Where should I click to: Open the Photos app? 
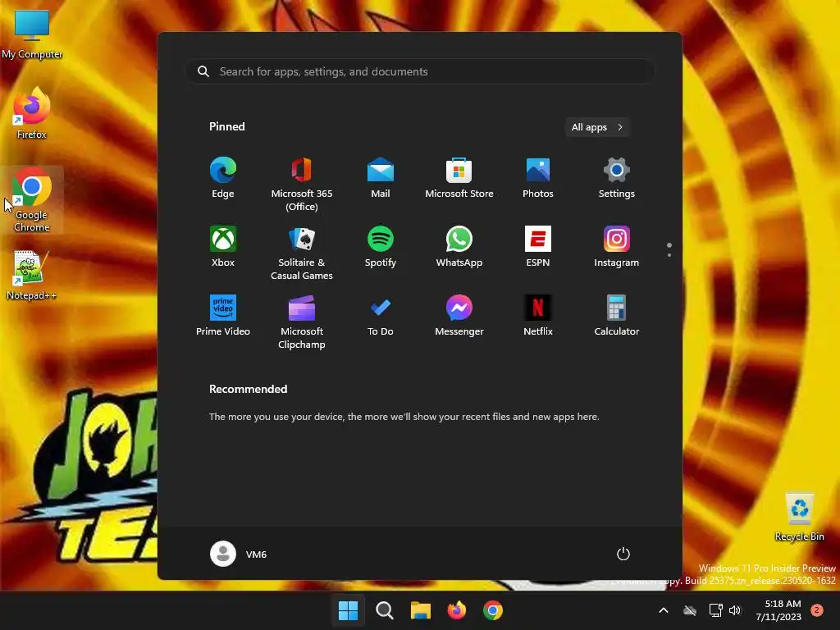pos(538,178)
